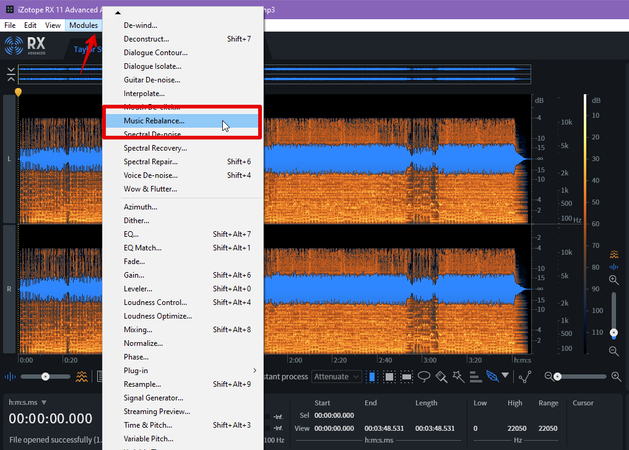Select the Lasso selection tool

tap(424, 377)
